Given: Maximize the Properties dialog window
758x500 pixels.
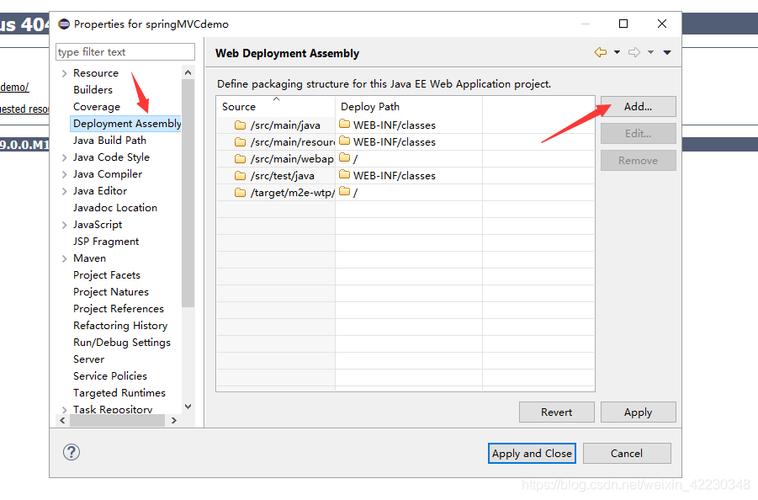Looking at the screenshot, I should (x=624, y=24).
